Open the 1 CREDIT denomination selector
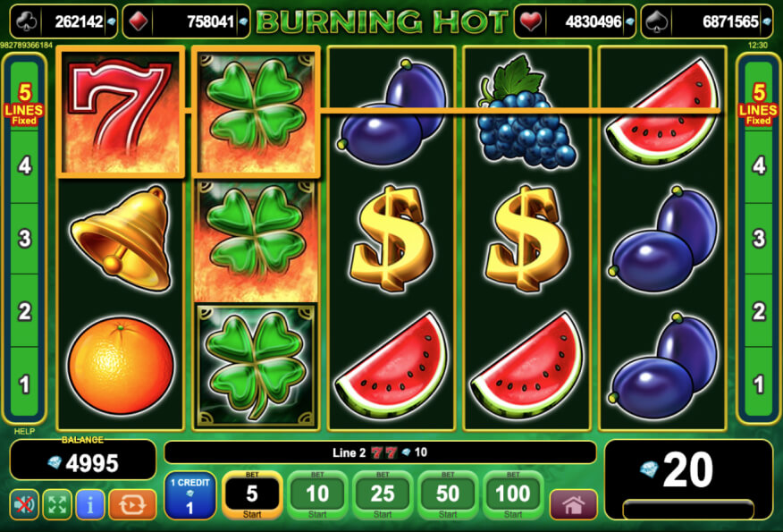 [189, 495]
